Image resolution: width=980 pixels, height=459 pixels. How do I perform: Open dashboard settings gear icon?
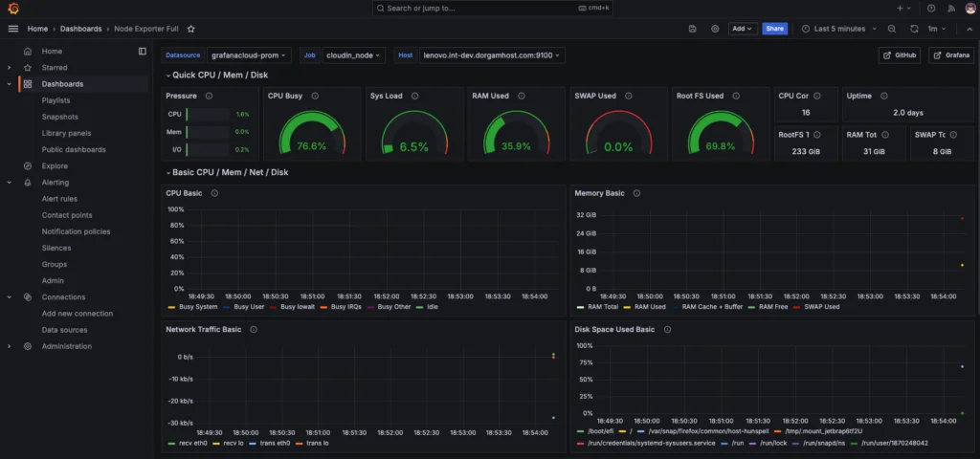pos(715,29)
